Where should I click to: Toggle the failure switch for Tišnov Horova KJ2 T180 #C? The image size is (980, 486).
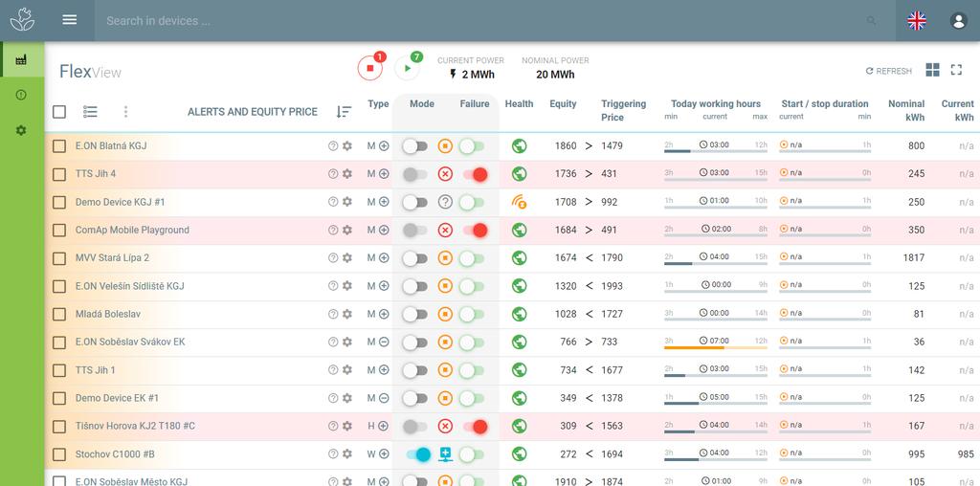(x=475, y=427)
